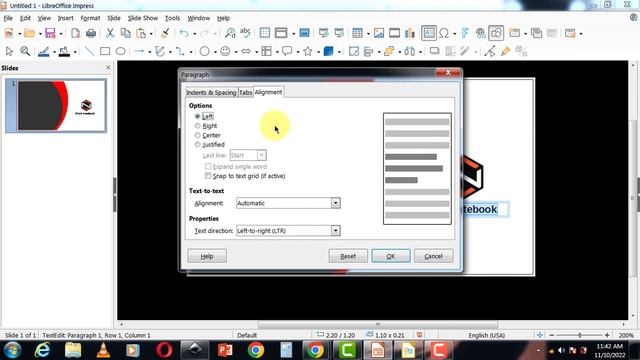Open the Tools menu
This screenshot has height=360, width=640.
(172, 18)
